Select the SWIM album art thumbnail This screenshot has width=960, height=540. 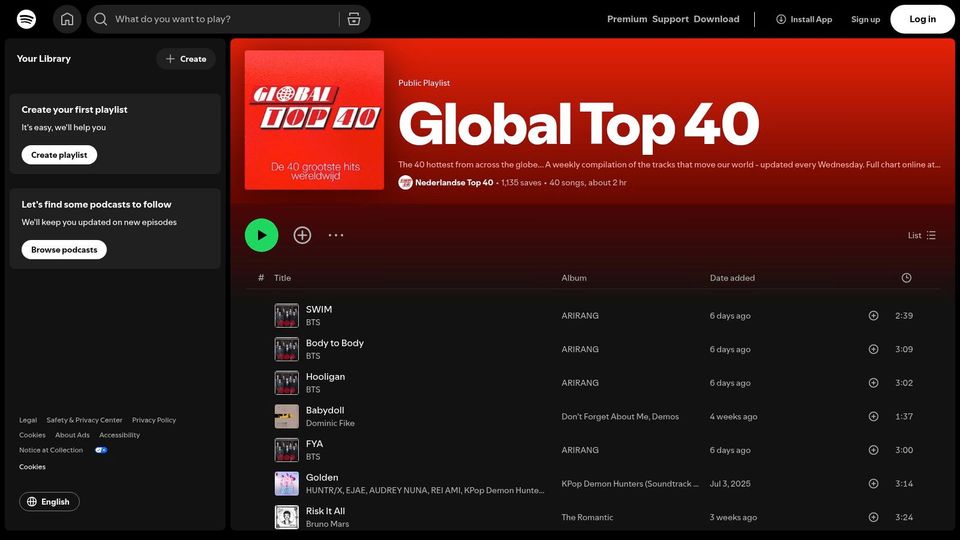point(287,316)
